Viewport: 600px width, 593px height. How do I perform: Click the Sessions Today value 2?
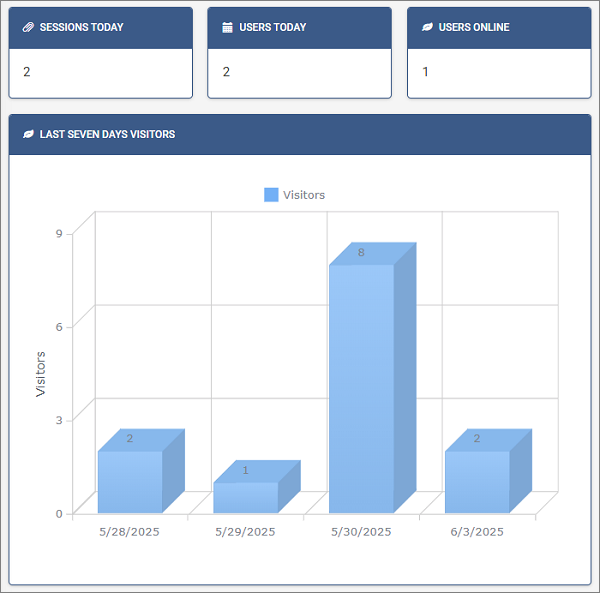click(x=26, y=72)
